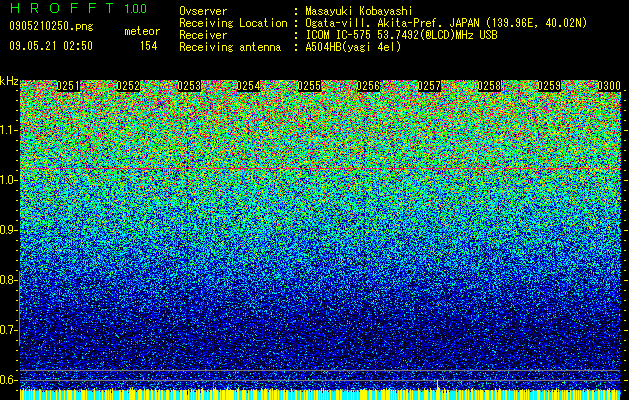The height and width of the screenshot is (400, 629).
Task: Click the meteor count value 154
Action: (x=148, y=46)
